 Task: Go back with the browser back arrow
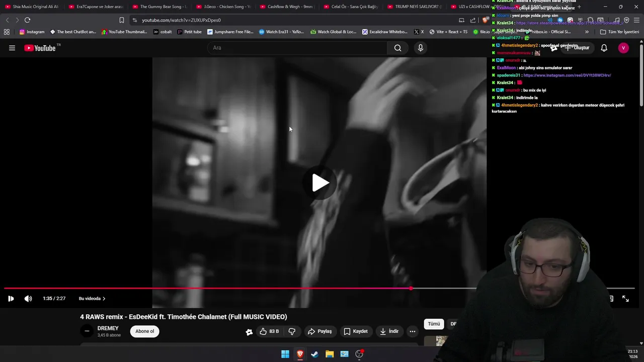7,20
